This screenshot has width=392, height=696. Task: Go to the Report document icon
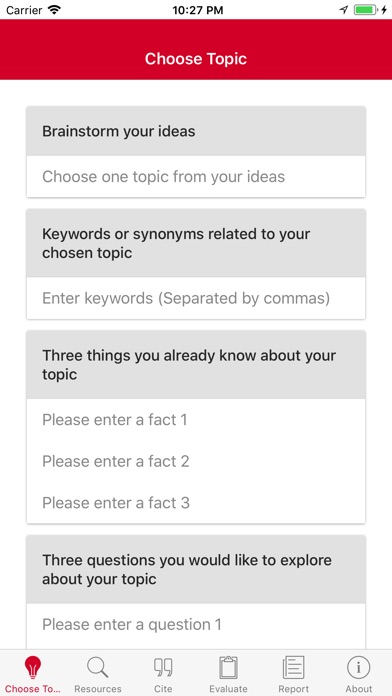[x=293, y=667]
